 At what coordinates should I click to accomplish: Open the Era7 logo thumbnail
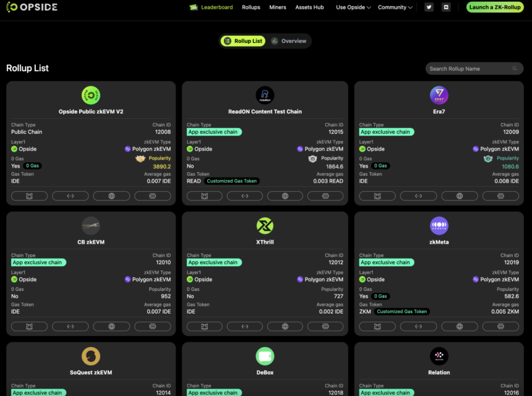(439, 95)
